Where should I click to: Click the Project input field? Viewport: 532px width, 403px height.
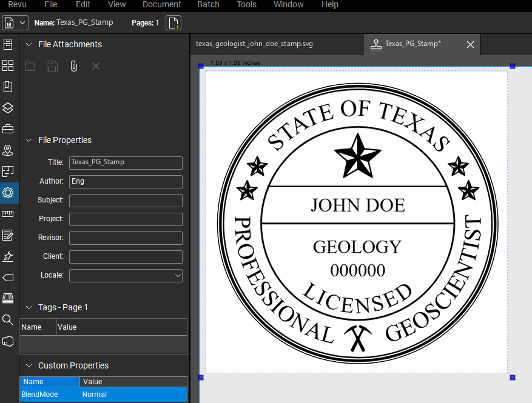click(126, 219)
